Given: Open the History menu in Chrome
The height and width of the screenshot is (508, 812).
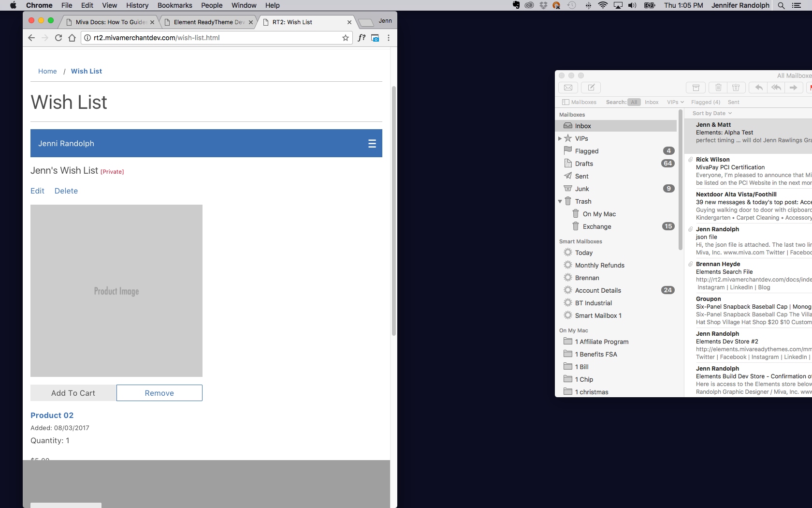Looking at the screenshot, I should pyautogui.click(x=137, y=5).
